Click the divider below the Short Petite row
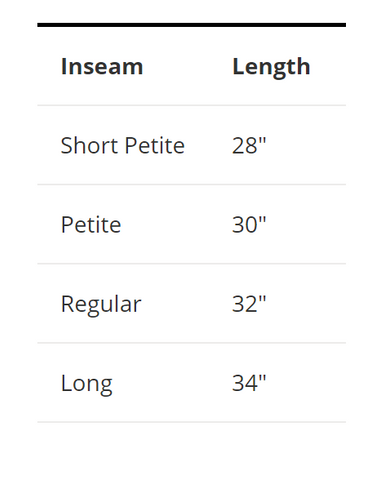Screen dimensions: 385x480 pyautogui.click(x=192, y=184)
